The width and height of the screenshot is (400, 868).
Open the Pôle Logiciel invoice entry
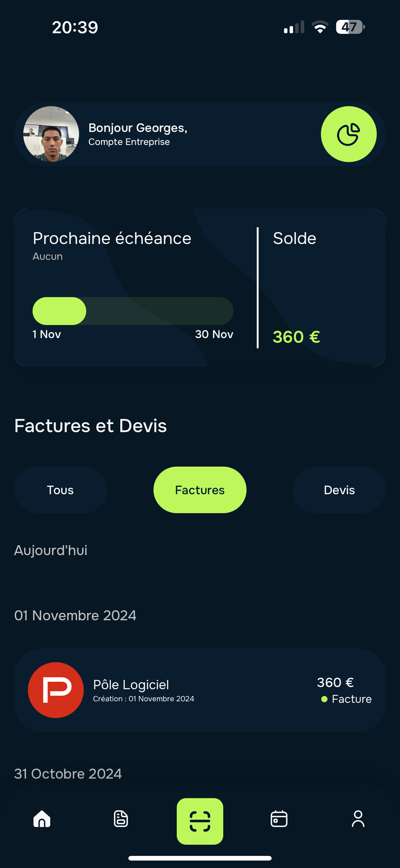[x=200, y=690]
